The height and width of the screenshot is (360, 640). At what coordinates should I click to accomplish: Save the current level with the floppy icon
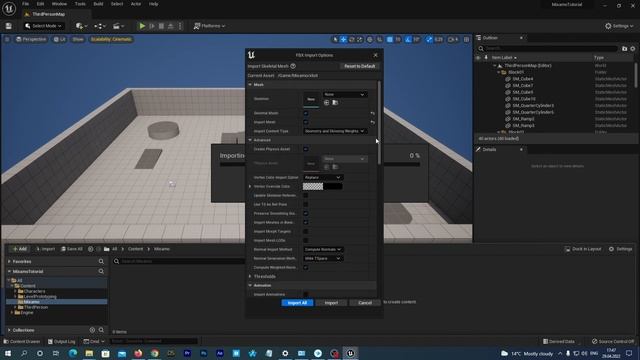point(9,26)
